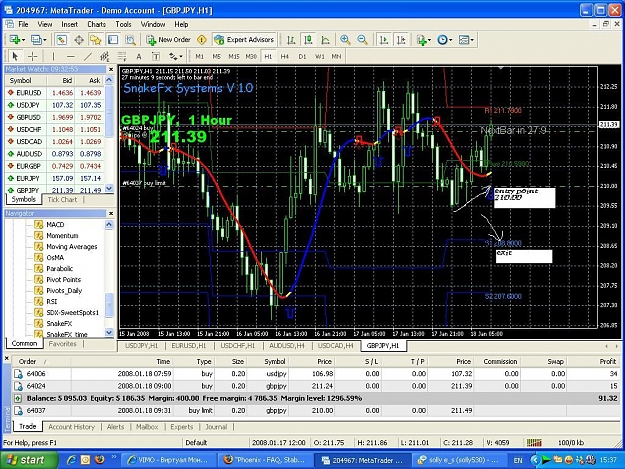The width and height of the screenshot is (625, 469).
Task: Zoom out of the chart
Action: [362, 40]
